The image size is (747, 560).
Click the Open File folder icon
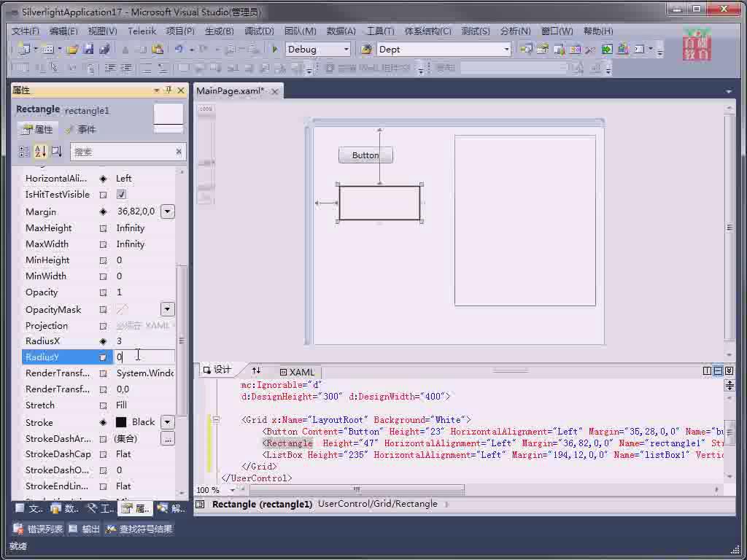coord(72,49)
